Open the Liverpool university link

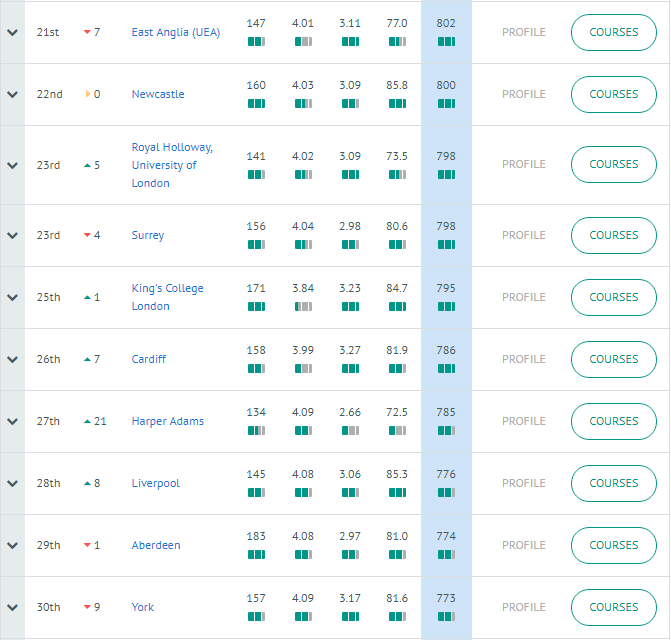tap(155, 483)
